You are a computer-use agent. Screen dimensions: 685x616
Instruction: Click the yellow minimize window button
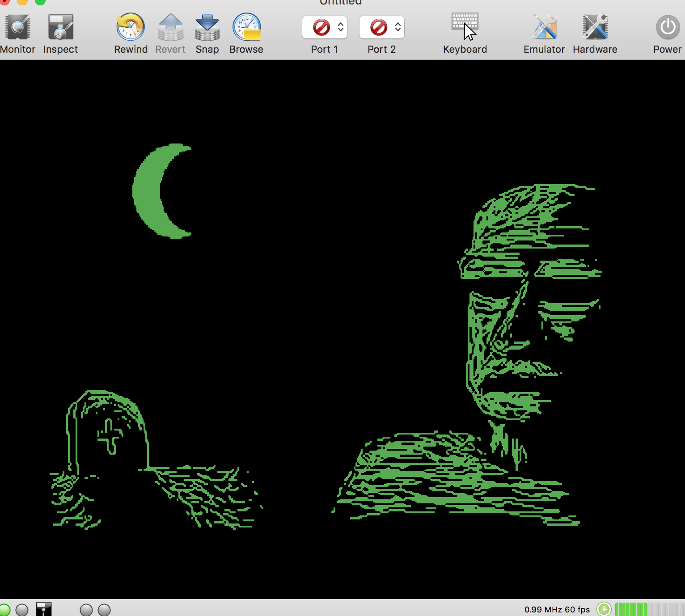tap(22, 1)
